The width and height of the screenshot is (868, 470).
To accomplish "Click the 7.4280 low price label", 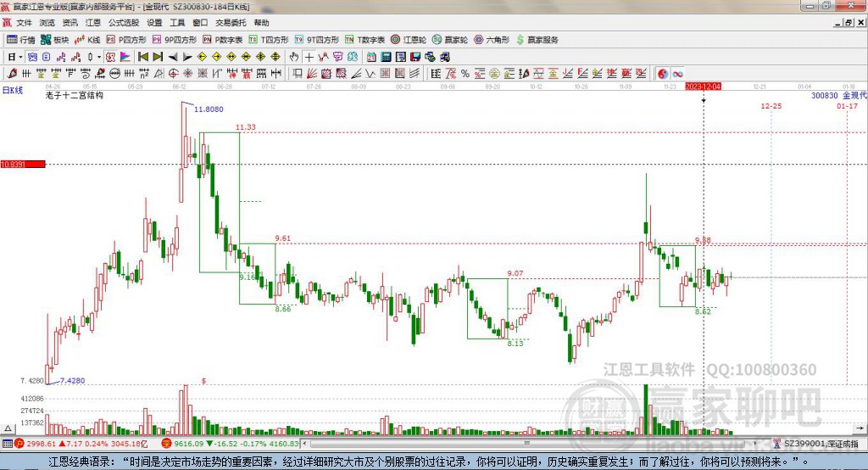I will tap(73, 380).
